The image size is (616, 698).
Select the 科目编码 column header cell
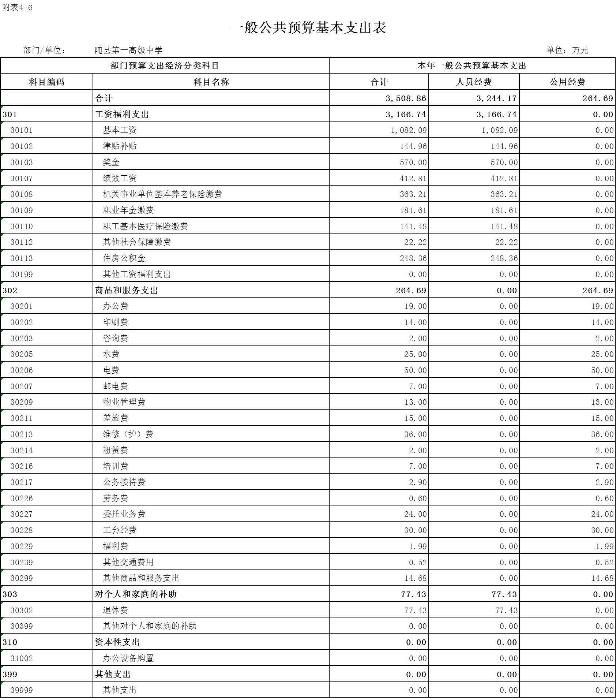46,82
